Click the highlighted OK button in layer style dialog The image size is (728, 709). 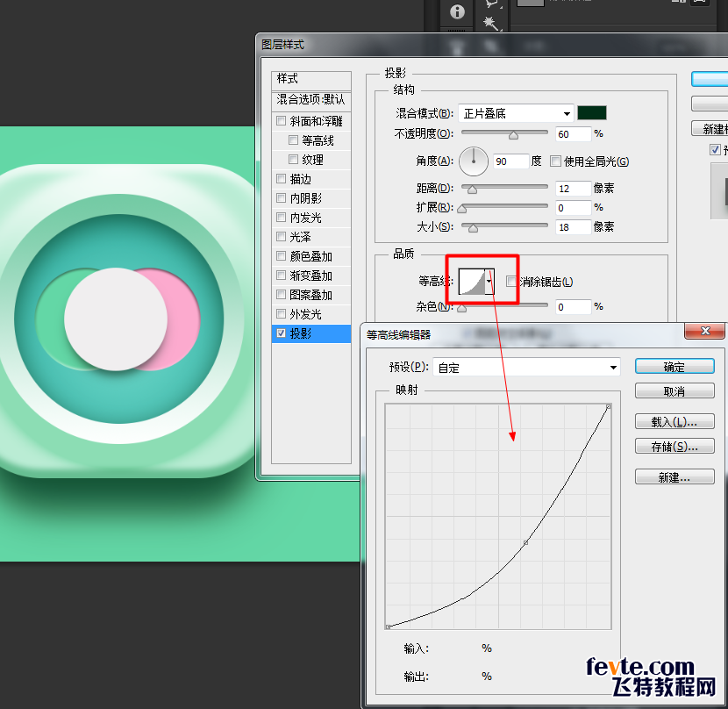pyautogui.click(x=710, y=79)
